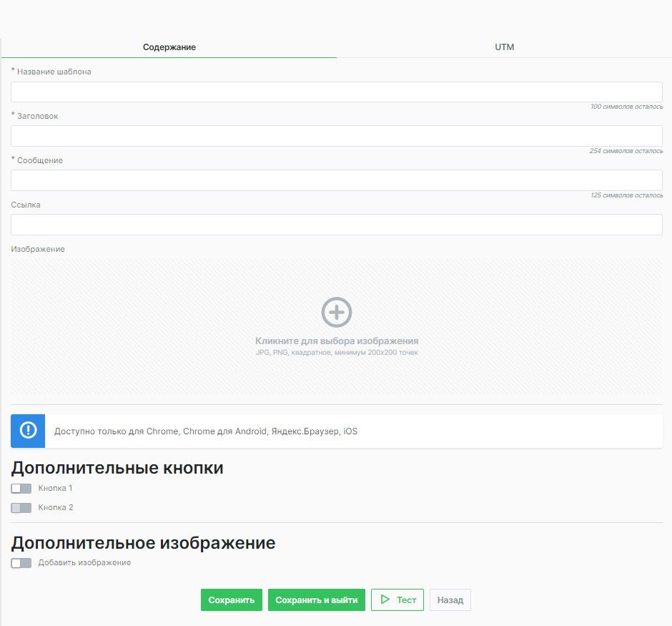Click the Сохранить и выйти button

[317, 600]
